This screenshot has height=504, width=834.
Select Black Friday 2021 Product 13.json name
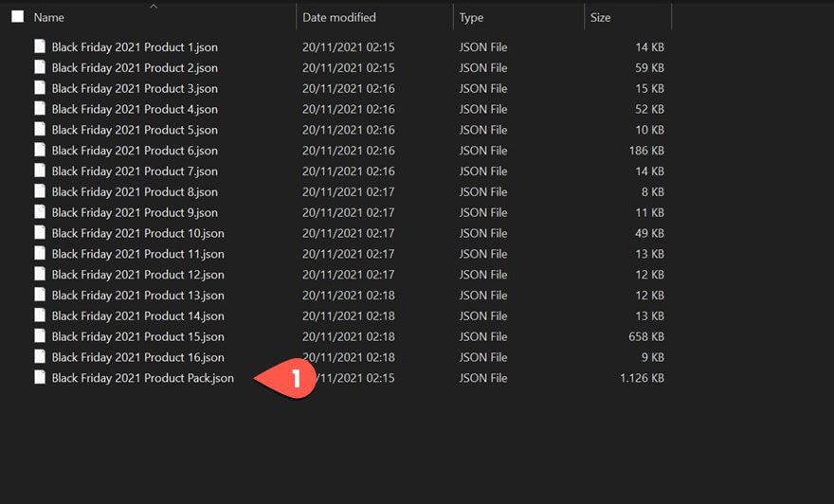[x=137, y=297]
